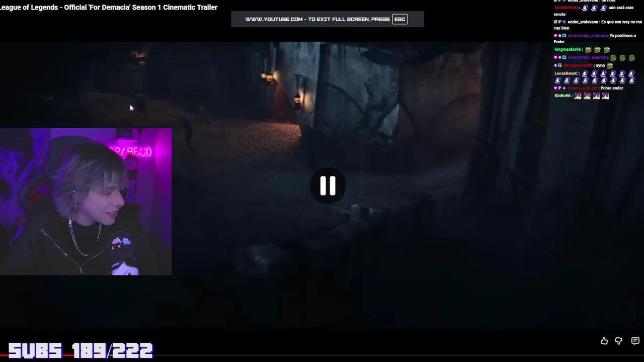The image size is (644, 362).
Task: Click the pause icon in the video center
Action: (328, 186)
